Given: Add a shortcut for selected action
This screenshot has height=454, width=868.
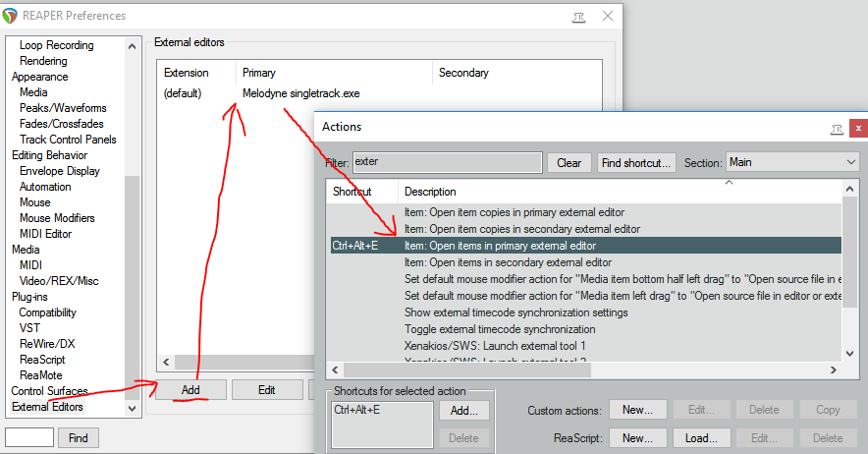Looking at the screenshot, I should pos(463,411).
